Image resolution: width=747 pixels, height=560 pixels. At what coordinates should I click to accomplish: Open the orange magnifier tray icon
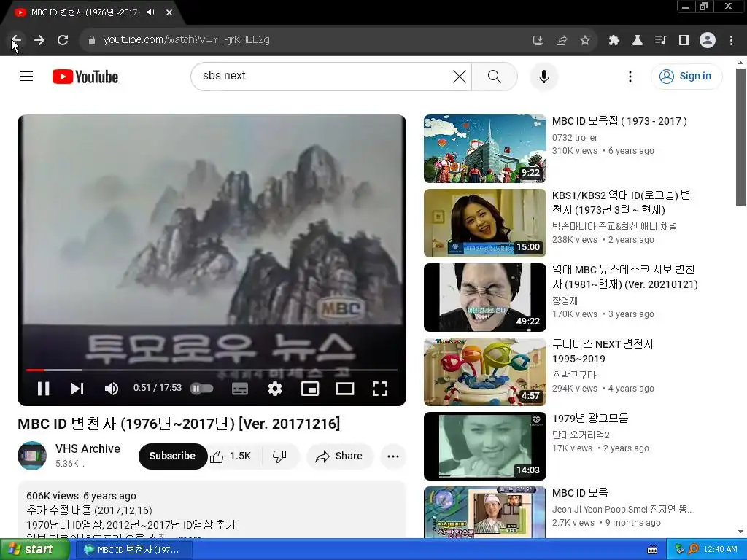[693, 549]
